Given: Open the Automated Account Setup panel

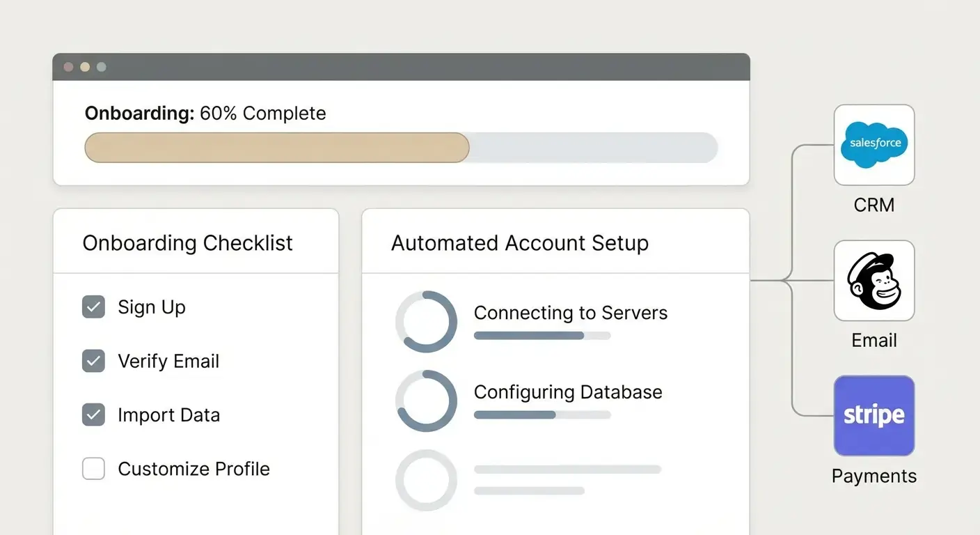Looking at the screenshot, I should 520,242.
